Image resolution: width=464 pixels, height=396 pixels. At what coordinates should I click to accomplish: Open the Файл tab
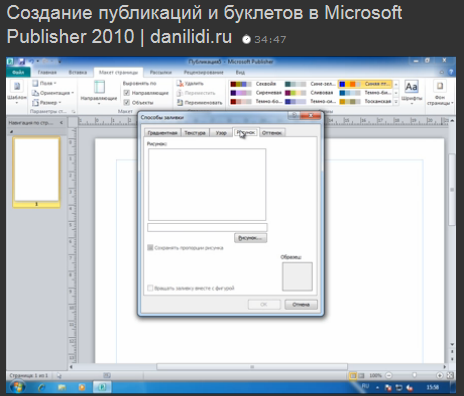click(x=18, y=72)
